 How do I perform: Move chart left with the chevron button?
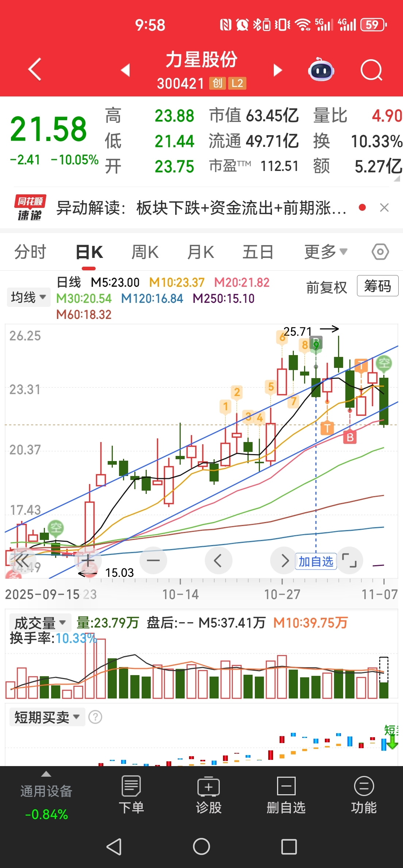(x=218, y=560)
